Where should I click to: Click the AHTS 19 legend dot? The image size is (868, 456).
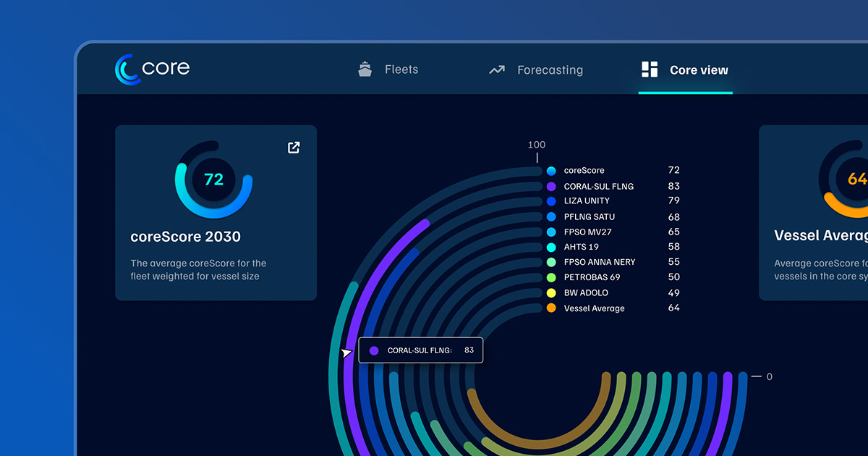click(x=551, y=248)
